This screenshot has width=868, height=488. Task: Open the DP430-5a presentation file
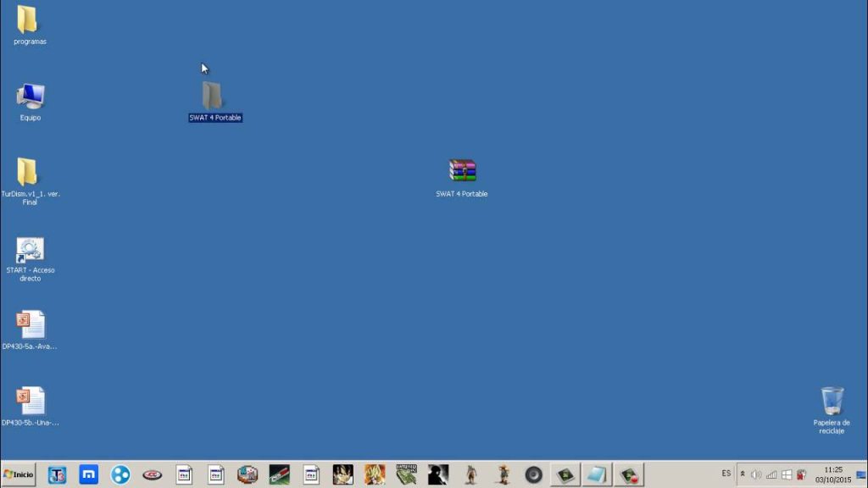point(30,326)
